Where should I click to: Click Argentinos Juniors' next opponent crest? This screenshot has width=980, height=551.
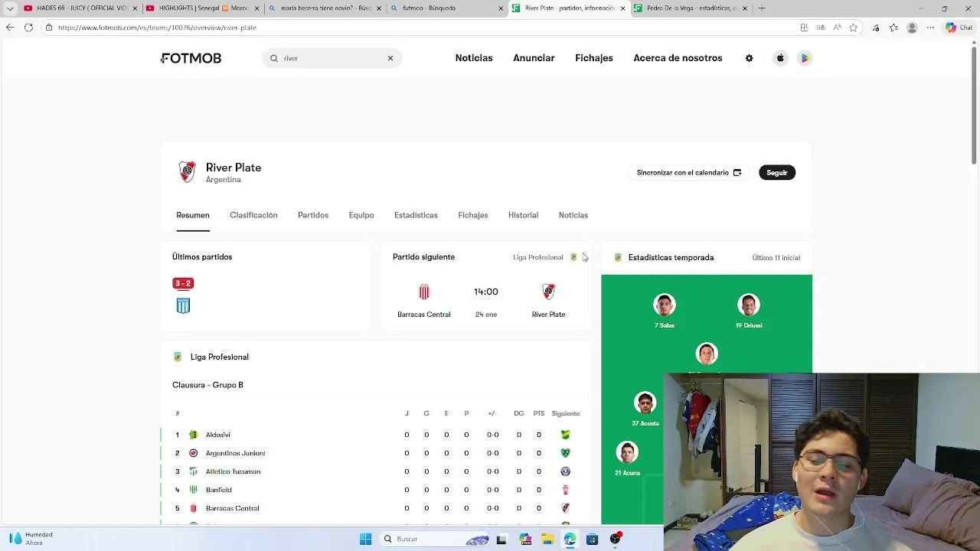tap(566, 453)
